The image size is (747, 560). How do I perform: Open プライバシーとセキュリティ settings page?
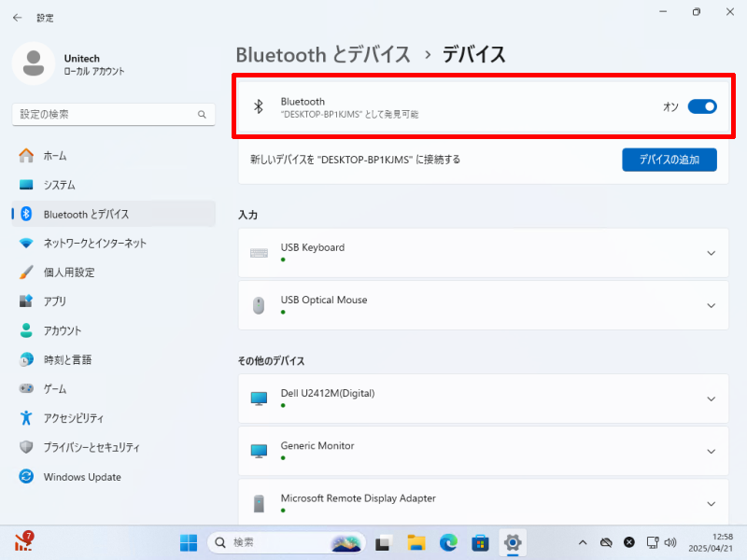(x=113, y=447)
